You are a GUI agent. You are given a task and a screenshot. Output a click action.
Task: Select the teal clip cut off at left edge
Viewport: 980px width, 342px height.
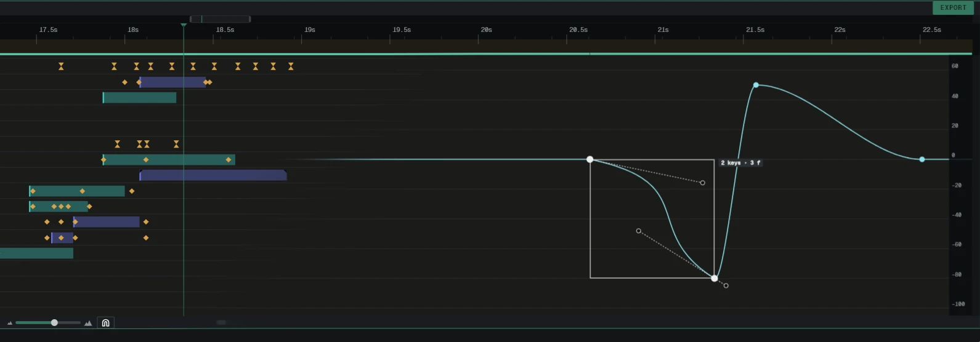point(36,253)
